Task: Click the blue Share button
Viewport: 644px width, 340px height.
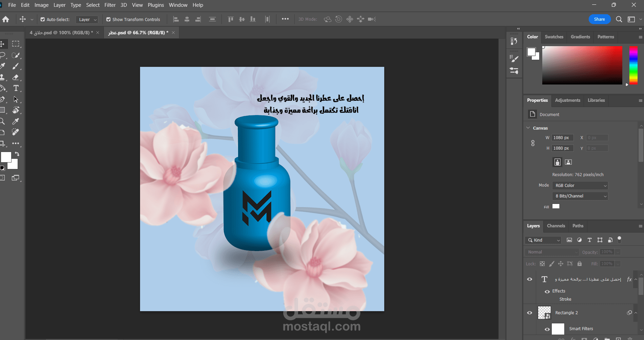Action: click(599, 19)
